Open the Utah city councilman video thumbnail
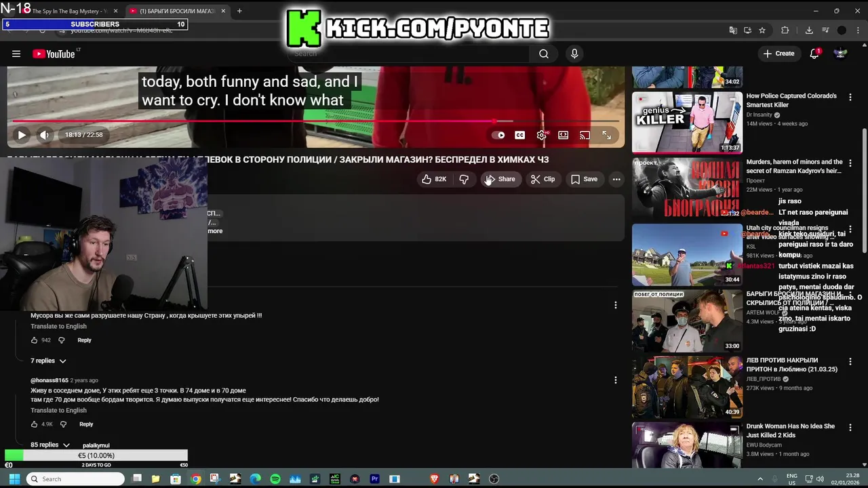The image size is (868, 488). pos(687,254)
